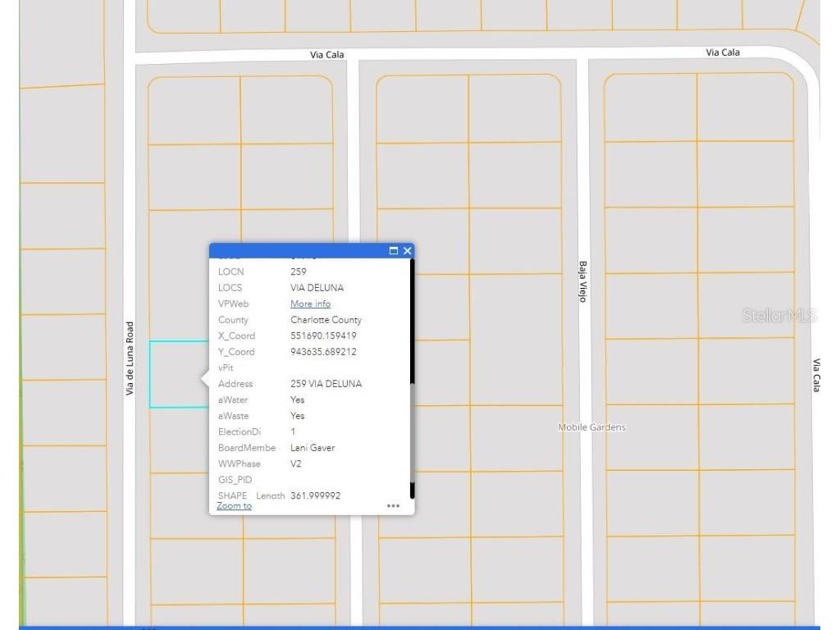Click the StellarMLS watermark
Image resolution: width=840 pixels, height=630 pixels.
point(778,315)
